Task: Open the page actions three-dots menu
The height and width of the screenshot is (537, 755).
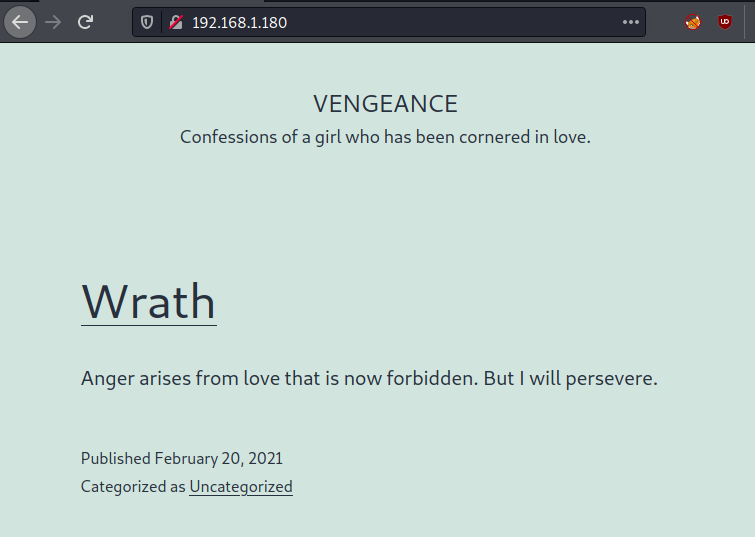Action: pos(630,22)
